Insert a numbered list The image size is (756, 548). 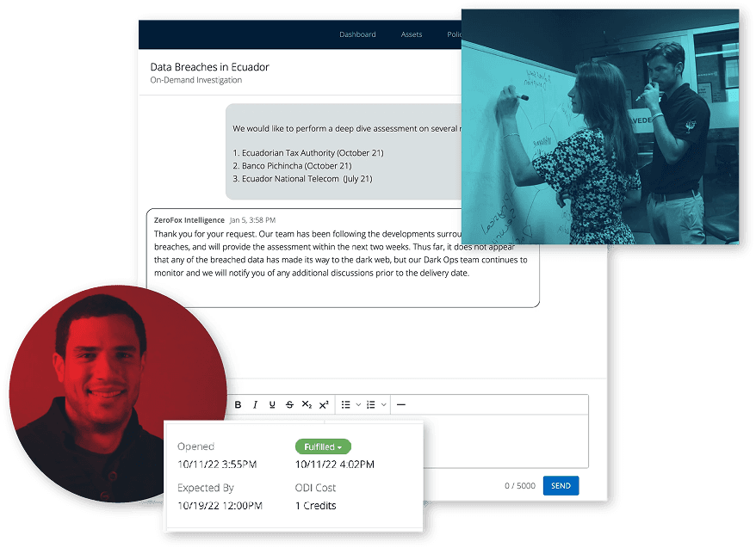371,404
